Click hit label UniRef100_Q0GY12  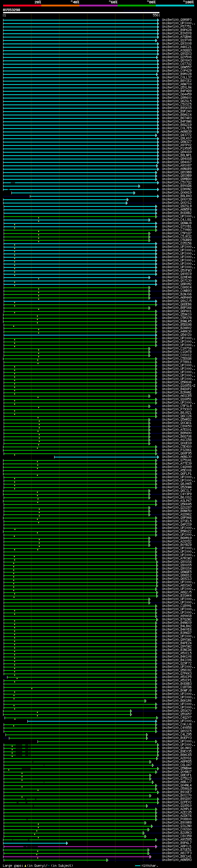[x=177, y=203]
